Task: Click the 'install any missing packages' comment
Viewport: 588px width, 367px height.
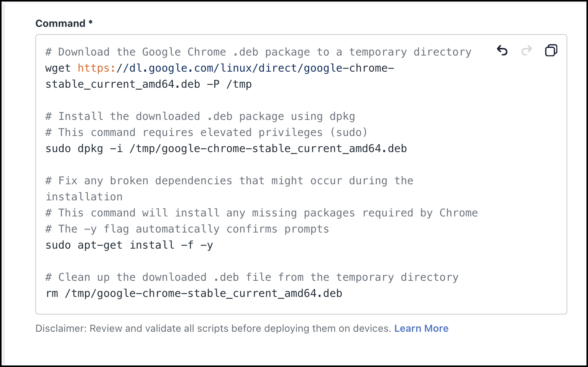Action: 261,213
